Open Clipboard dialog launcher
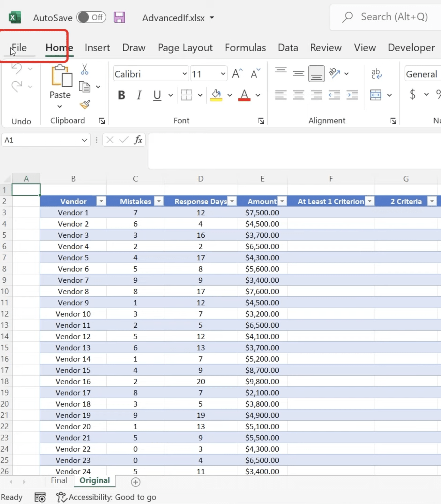The width and height of the screenshot is (441, 504). pos(102,121)
